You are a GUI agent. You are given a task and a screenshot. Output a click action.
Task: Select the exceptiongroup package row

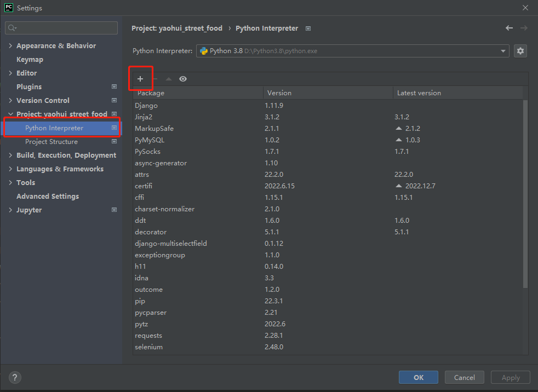pos(328,255)
